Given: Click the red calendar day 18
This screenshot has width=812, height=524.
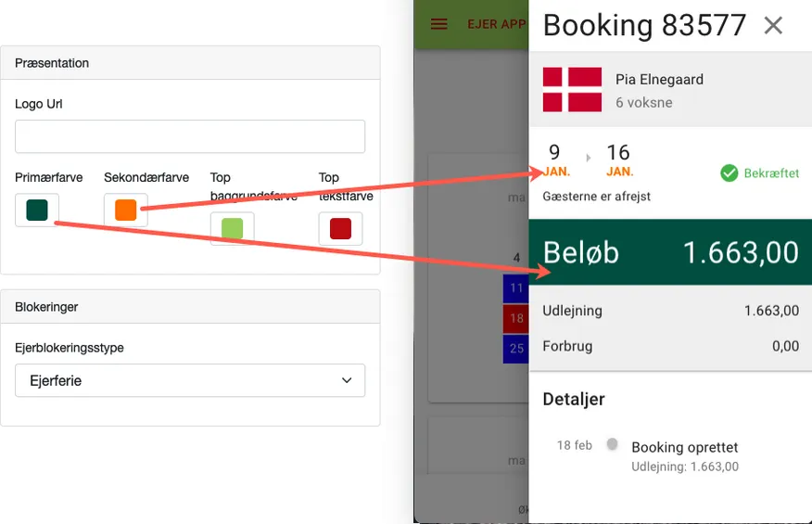Looking at the screenshot, I should click(516, 319).
